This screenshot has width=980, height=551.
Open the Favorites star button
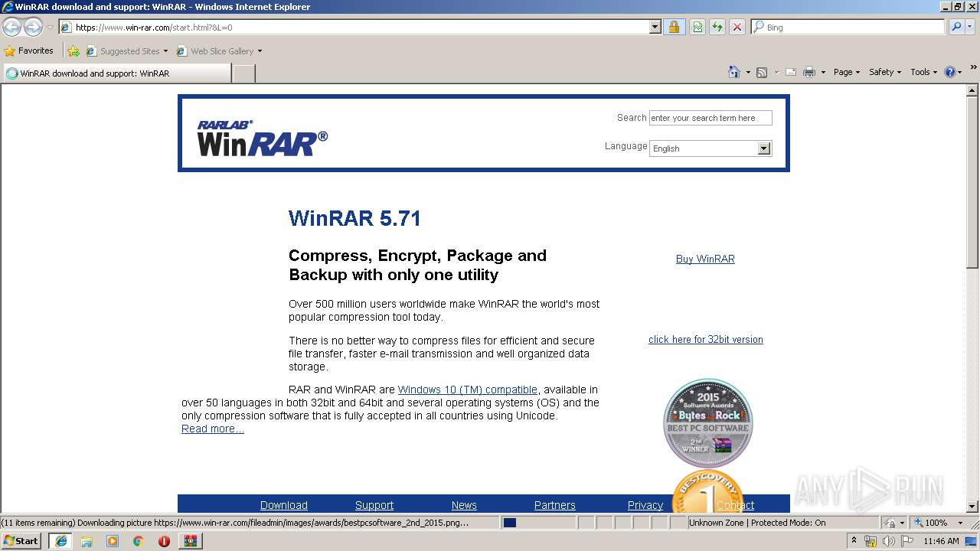[x=29, y=51]
